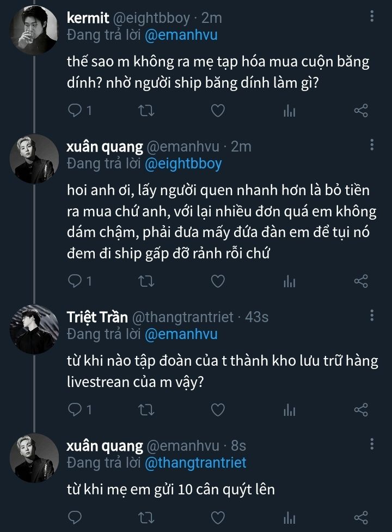The width and height of the screenshot is (392, 532).
Task: Like kermit's tweet about tạp hóa
Action: tap(218, 111)
